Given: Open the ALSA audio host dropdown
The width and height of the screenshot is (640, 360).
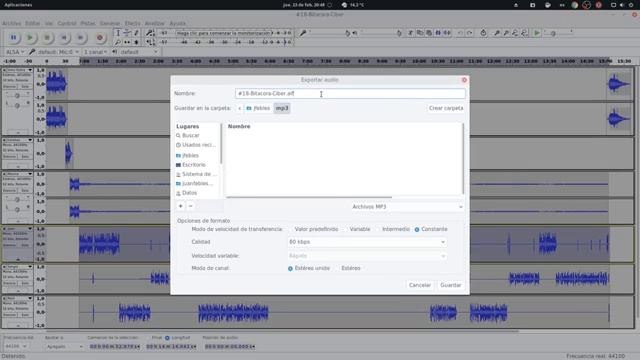Looking at the screenshot, I should click(x=14, y=52).
